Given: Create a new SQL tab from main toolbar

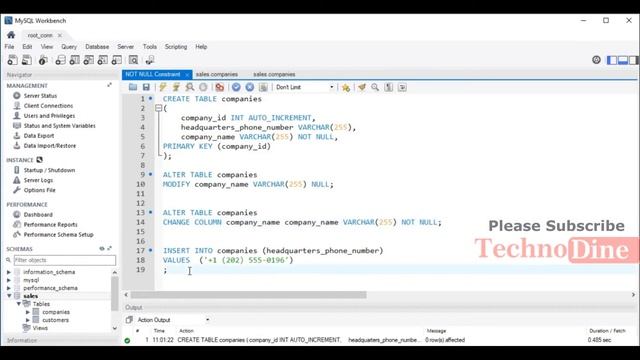Looking at the screenshot, I should point(12,60).
